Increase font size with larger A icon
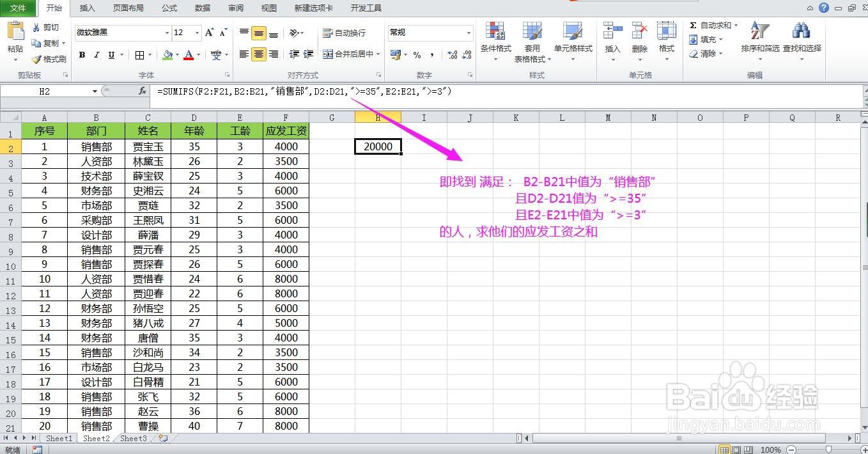Image resolution: width=868 pixels, height=454 pixels. point(210,33)
